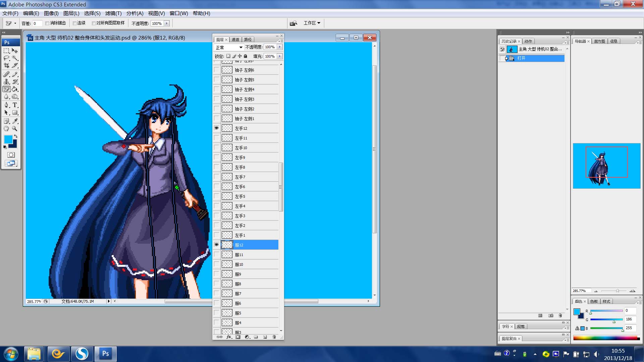Image resolution: width=644 pixels, height=362 pixels.
Task: Toggle visibility of 服11 layer
Action: [216, 255]
